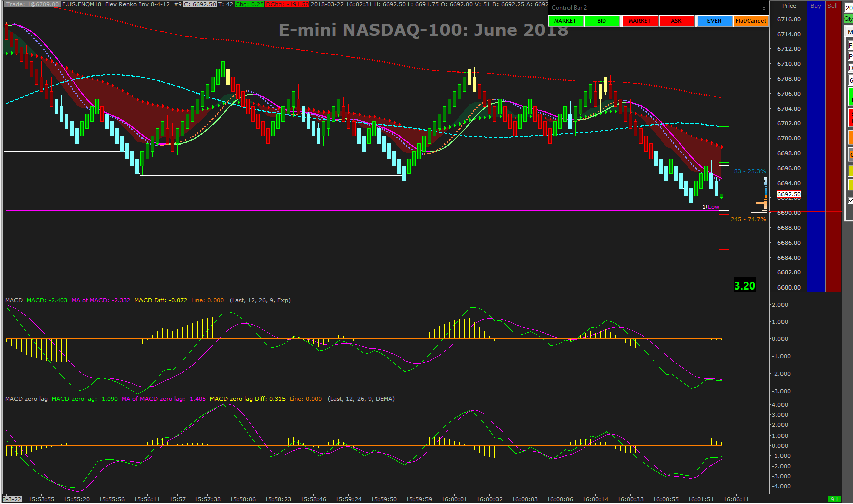Click the Price column header

[789, 6]
